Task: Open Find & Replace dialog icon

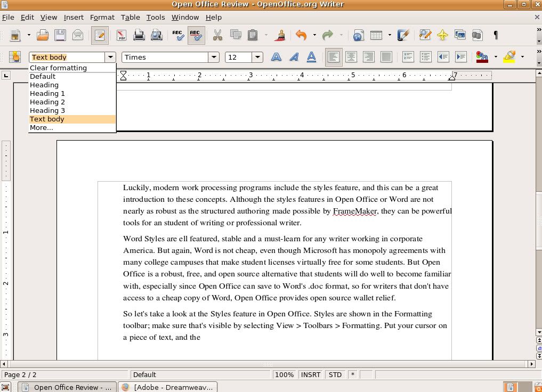Action: coord(425,35)
